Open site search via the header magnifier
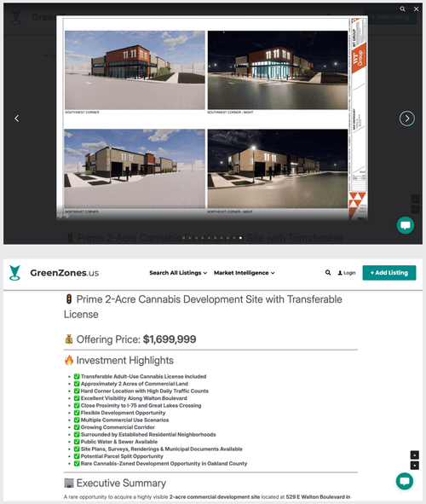The height and width of the screenshot is (504, 426). click(328, 273)
